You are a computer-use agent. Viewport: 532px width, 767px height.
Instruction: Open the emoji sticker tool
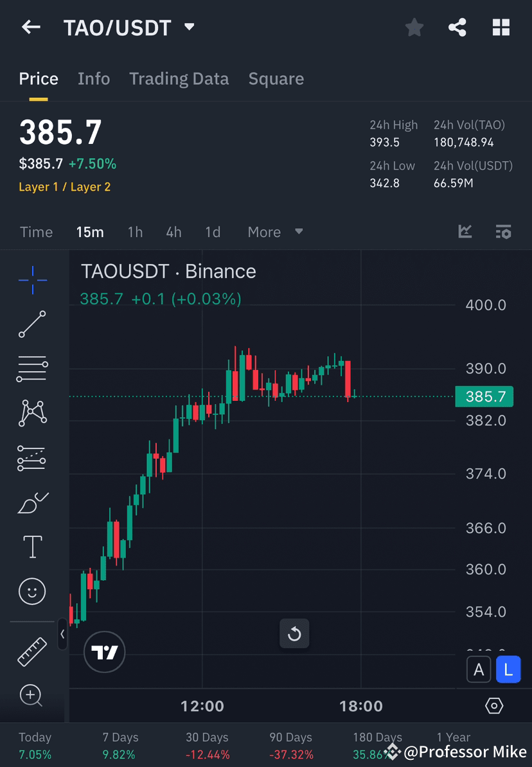click(x=32, y=591)
